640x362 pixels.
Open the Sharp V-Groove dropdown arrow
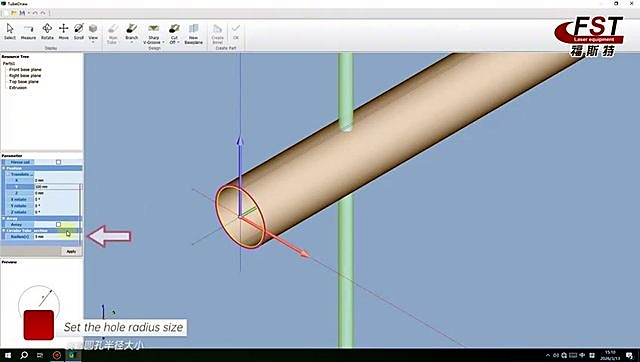pos(163,42)
